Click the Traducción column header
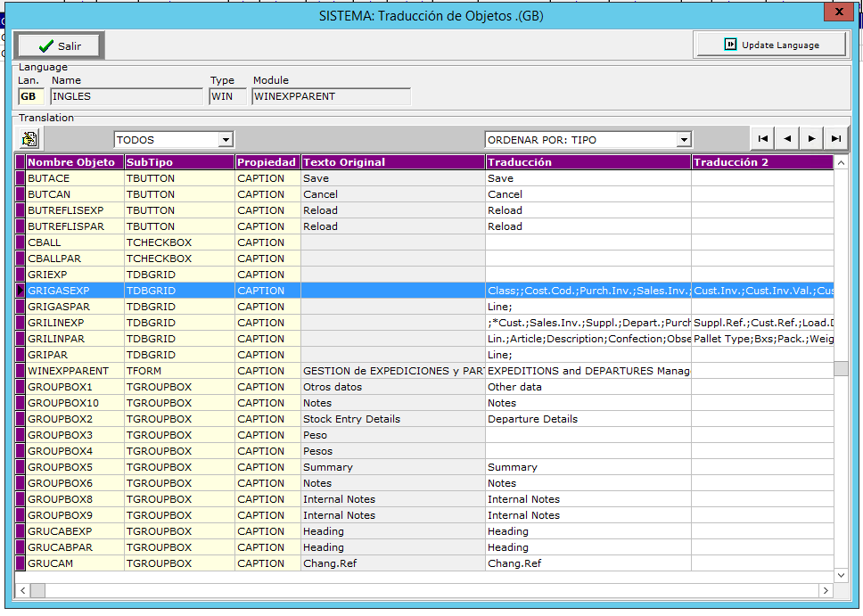This screenshot has width=863, height=616. click(588, 162)
